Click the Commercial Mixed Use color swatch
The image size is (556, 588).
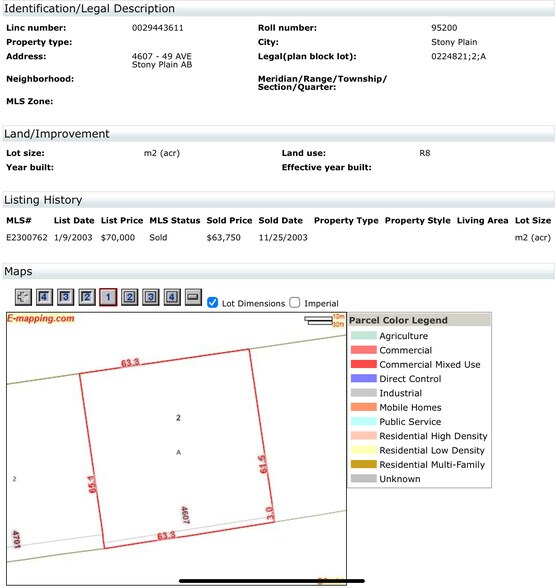click(x=363, y=364)
